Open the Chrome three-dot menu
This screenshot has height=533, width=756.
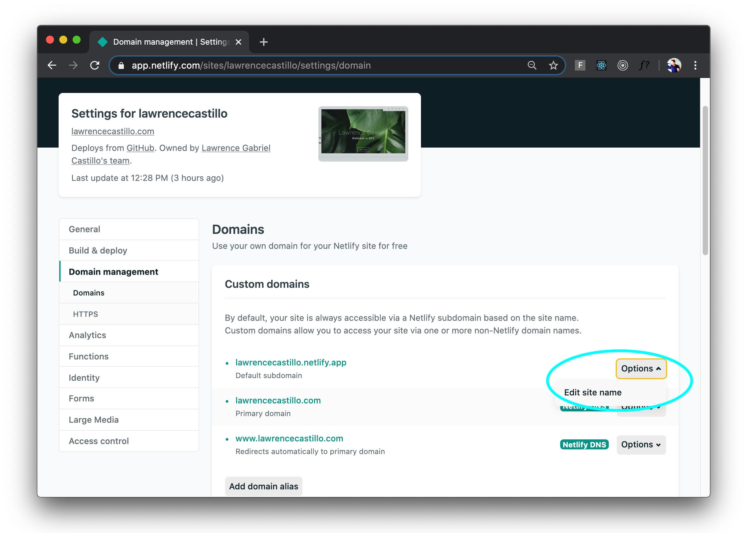click(695, 65)
